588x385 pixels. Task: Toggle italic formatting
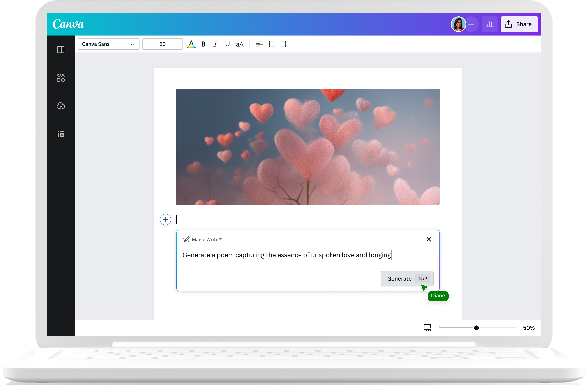(x=215, y=44)
